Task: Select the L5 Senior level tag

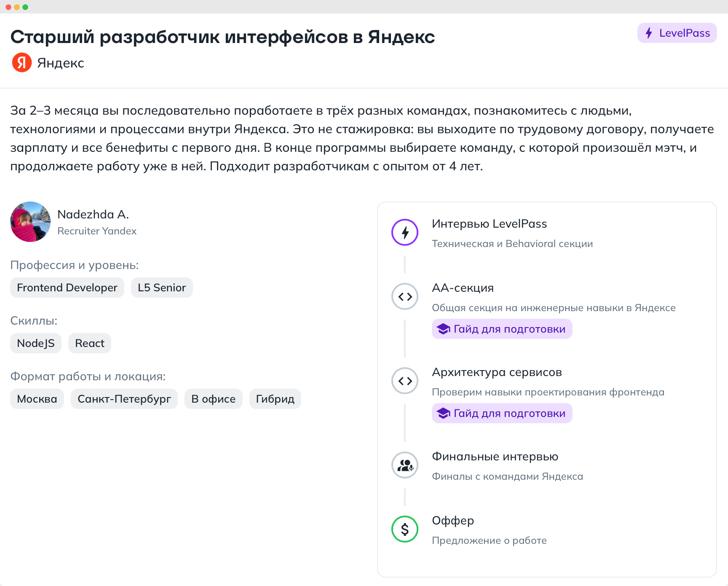Action: click(x=162, y=288)
